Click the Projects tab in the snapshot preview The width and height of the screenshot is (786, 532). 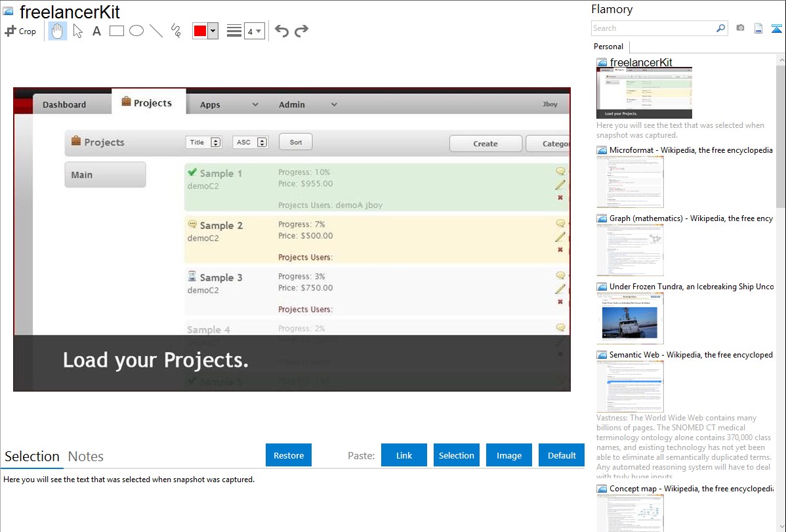click(148, 102)
